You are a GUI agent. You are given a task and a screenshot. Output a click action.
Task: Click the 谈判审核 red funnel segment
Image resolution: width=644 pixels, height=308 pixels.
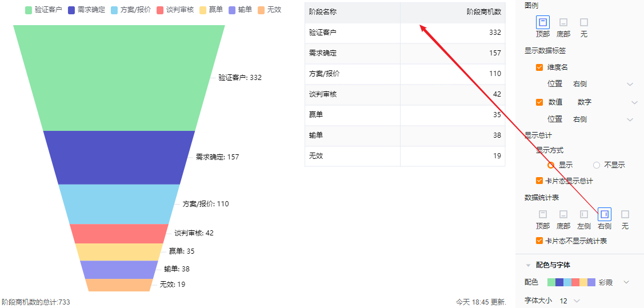point(119,234)
